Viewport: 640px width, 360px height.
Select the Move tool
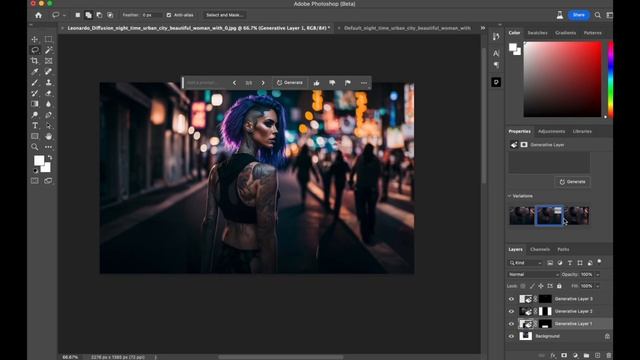pos(35,40)
